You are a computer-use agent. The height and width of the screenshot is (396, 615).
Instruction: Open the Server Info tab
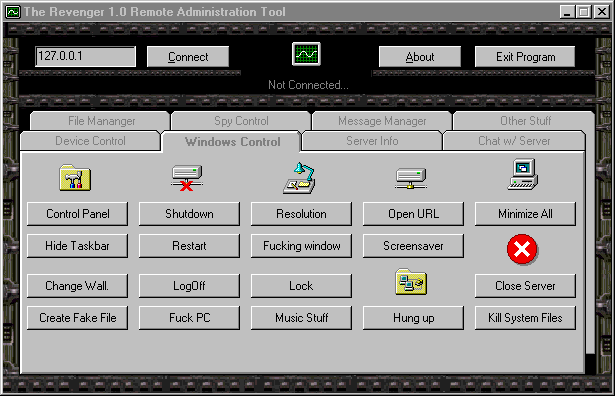coord(372,141)
